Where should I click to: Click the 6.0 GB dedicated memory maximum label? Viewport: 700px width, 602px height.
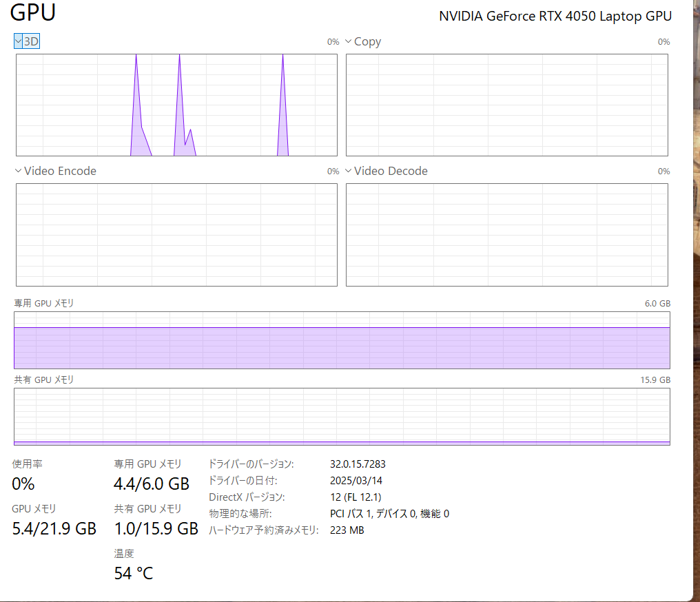point(657,304)
